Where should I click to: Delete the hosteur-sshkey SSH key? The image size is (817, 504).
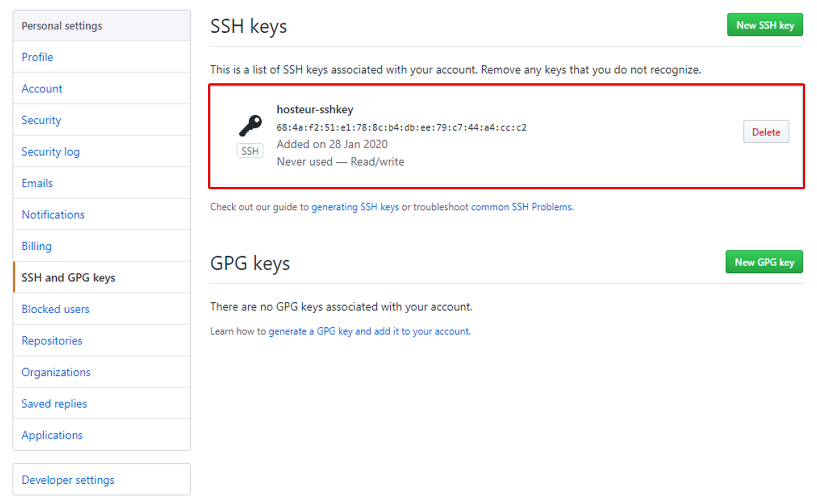[x=765, y=132]
